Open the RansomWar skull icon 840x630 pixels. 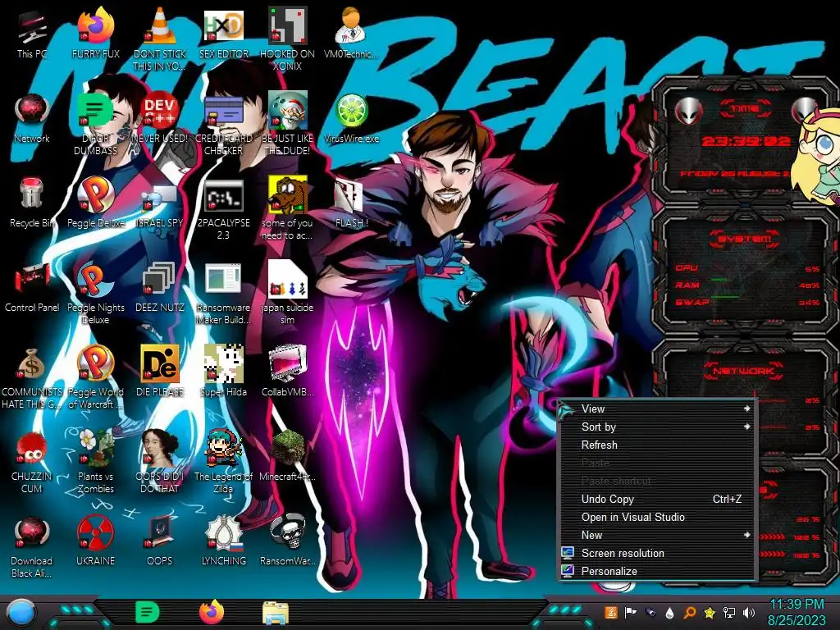point(288,541)
